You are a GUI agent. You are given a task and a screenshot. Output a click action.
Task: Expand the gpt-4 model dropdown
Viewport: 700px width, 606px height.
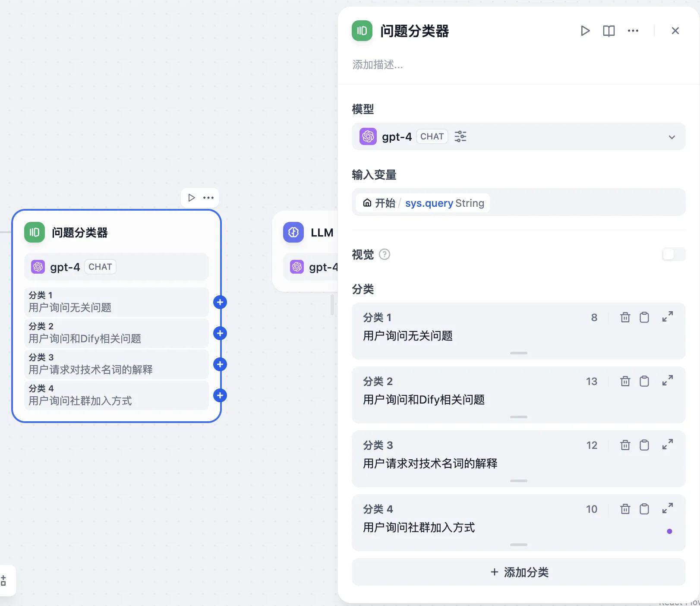click(x=672, y=137)
